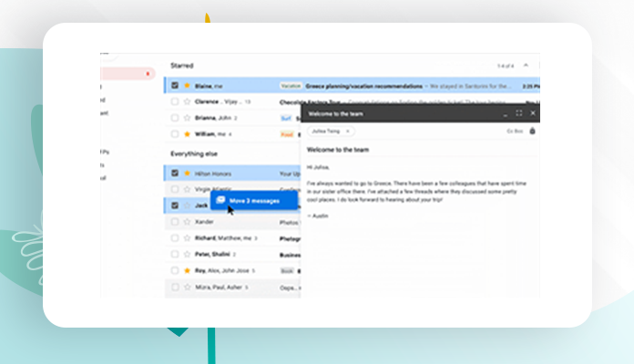Open the Mizra, Paul, Asher conversation

(232, 287)
